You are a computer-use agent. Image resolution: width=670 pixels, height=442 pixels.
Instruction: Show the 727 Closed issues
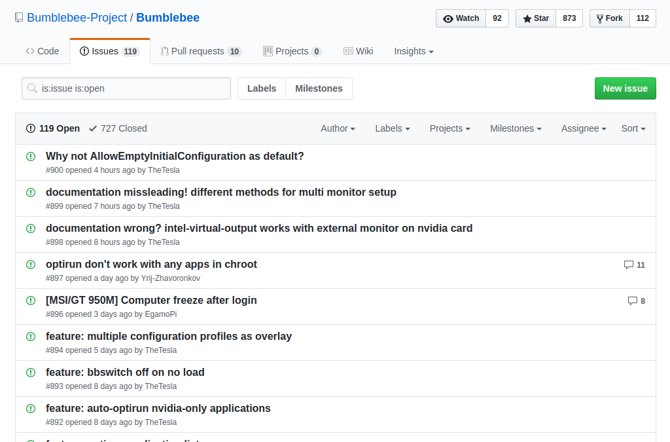[x=118, y=129]
